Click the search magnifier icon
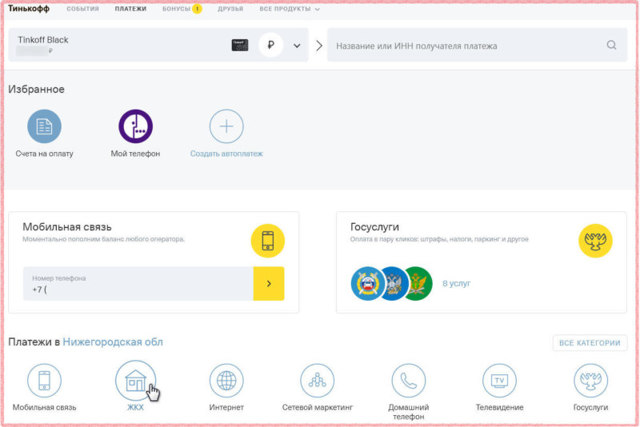Viewport: 640px width, 427px height. [x=611, y=45]
